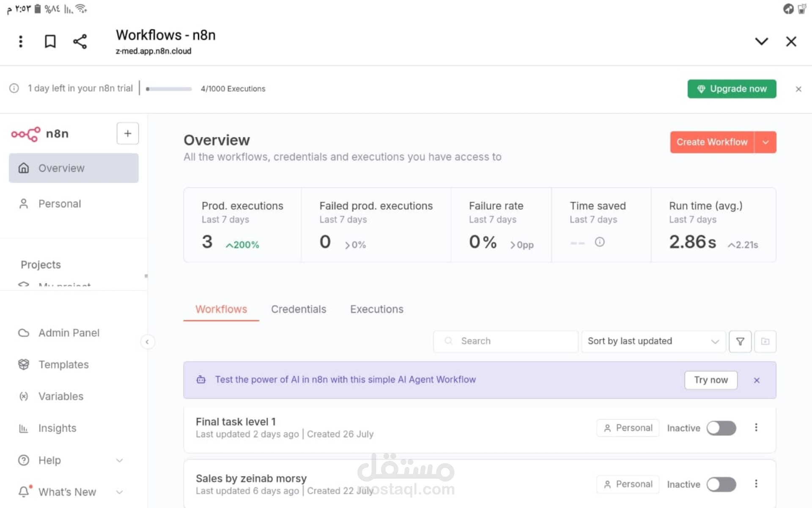Toggle activation for Sales by zeinab morsy
This screenshot has height=508, width=812.
tap(721, 484)
